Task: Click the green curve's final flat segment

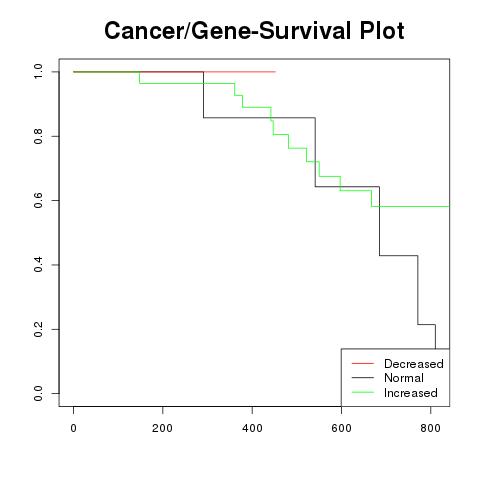Action: point(410,206)
